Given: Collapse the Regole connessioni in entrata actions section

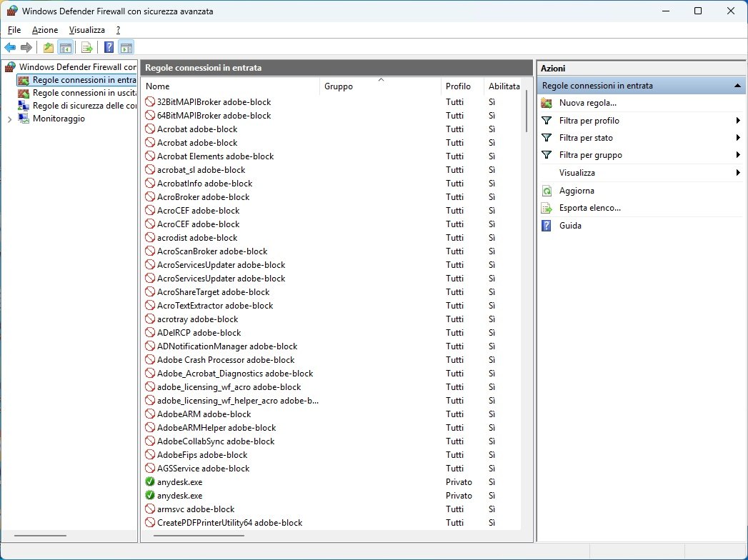Looking at the screenshot, I should pyautogui.click(x=737, y=86).
